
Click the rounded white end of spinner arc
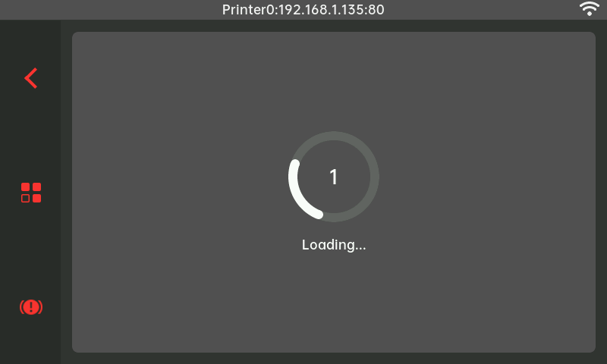[x=319, y=215]
